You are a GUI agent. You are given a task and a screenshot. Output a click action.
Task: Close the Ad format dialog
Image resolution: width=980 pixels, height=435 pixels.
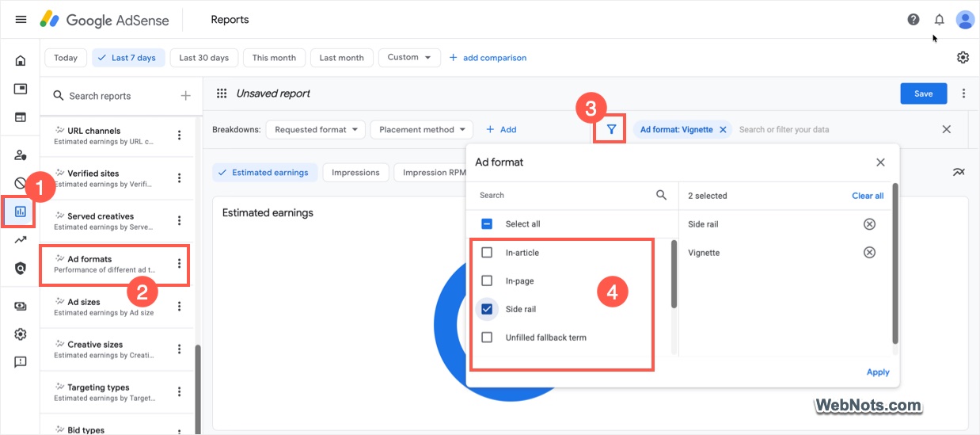click(880, 162)
